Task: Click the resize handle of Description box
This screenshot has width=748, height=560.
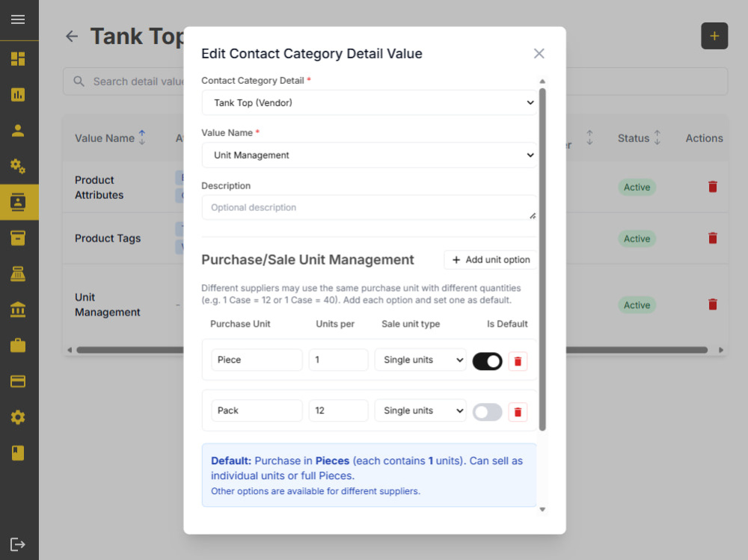Action: (x=533, y=216)
